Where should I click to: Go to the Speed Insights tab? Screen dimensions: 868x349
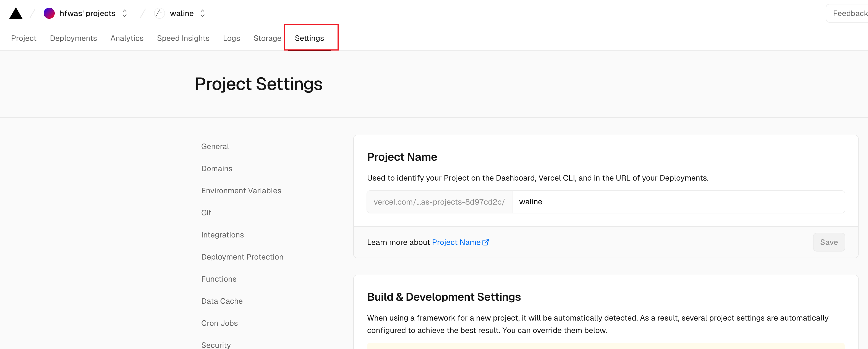point(183,38)
